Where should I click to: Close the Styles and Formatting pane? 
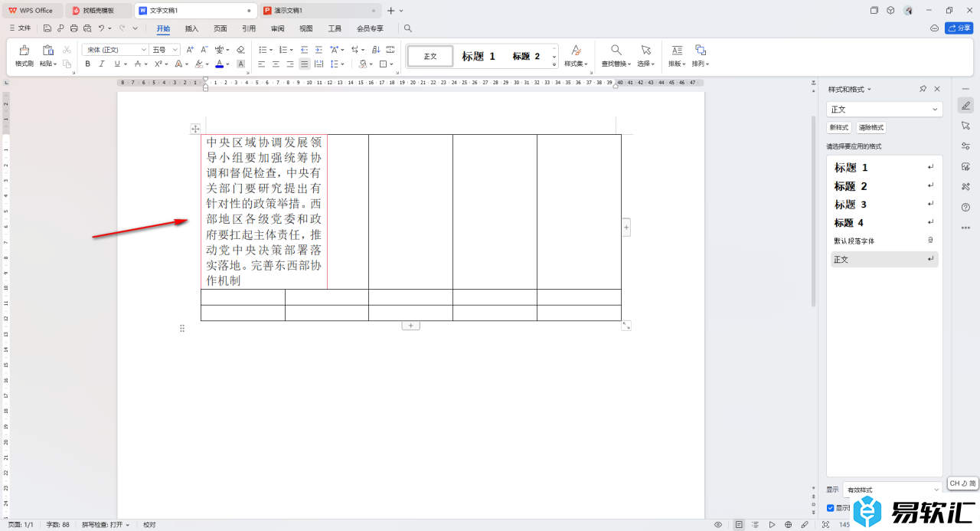pyautogui.click(x=936, y=89)
